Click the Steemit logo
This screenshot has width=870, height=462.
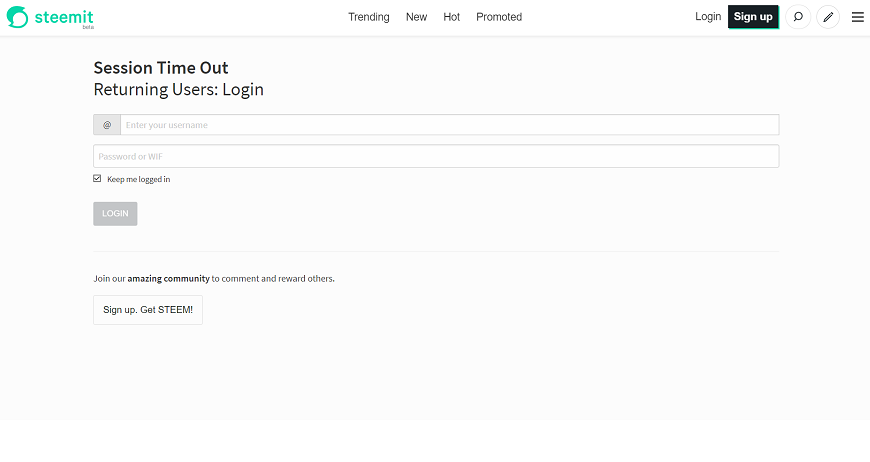point(50,17)
